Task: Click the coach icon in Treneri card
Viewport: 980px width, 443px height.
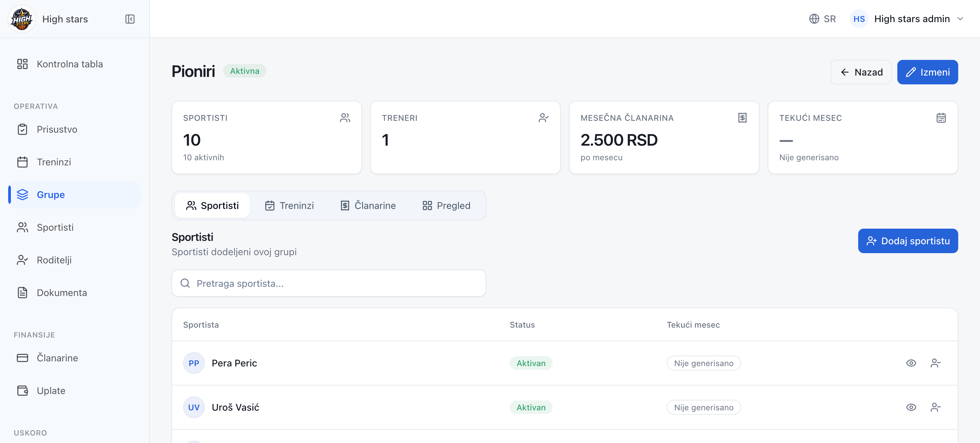Action: pos(543,118)
